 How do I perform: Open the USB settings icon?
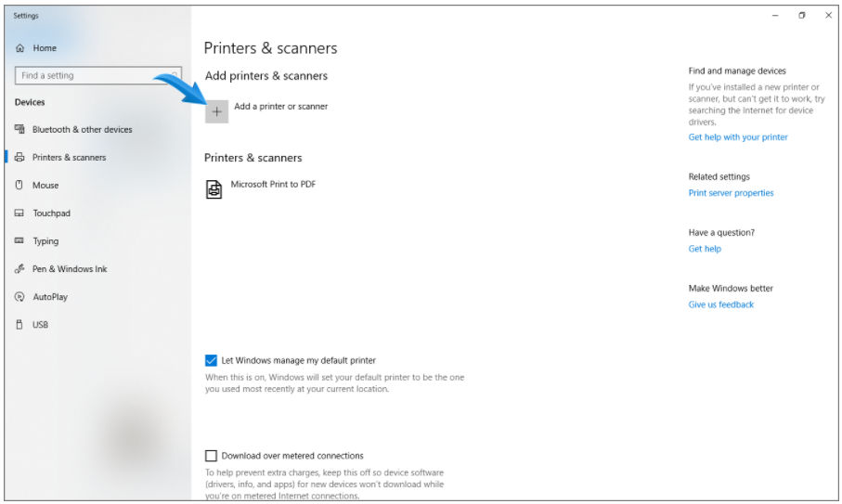pos(19,325)
